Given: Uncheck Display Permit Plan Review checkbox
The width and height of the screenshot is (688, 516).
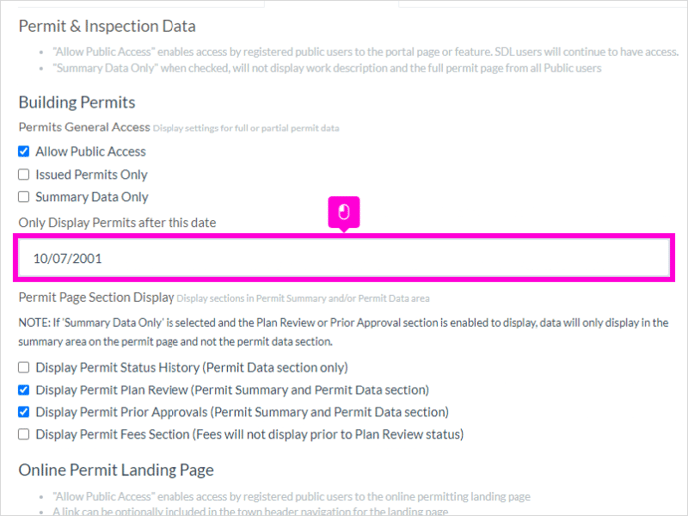Looking at the screenshot, I should (24, 390).
